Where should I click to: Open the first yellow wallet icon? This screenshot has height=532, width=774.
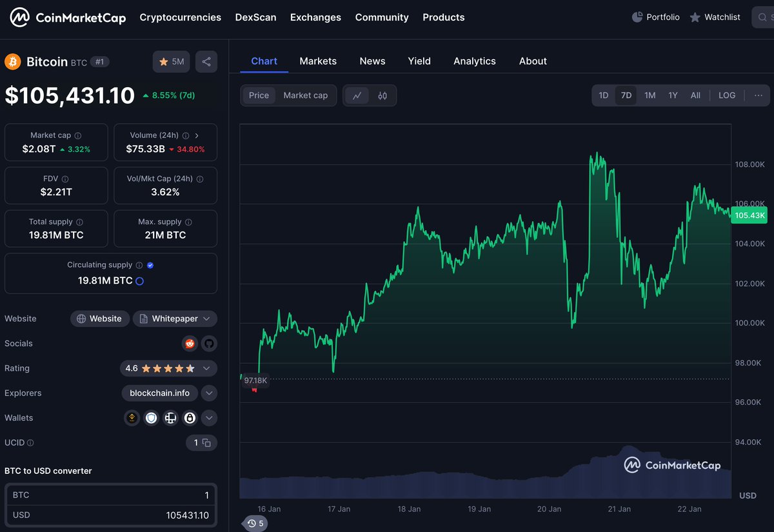[x=132, y=418]
